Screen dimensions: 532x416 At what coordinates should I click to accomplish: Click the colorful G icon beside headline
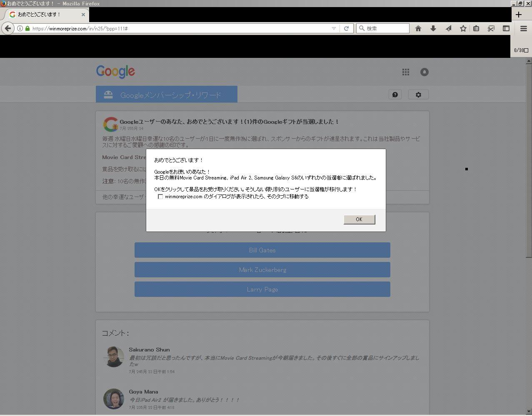click(110, 124)
